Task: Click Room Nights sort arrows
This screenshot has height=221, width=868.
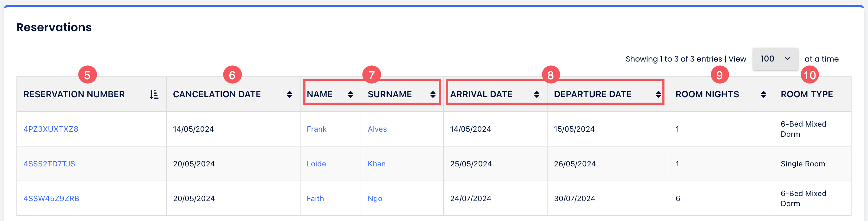Action: tap(764, 94)
